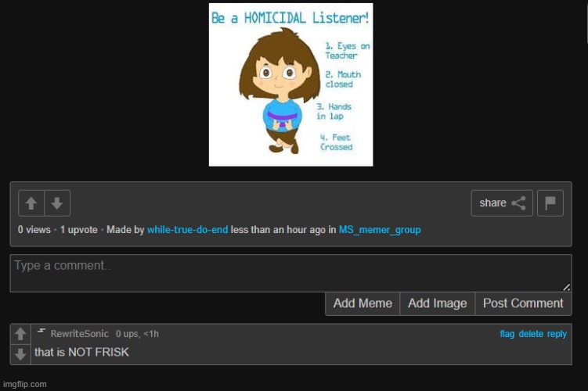Viewport: 588px width, 391px height.
Task: Flag RewriteSonic's comment via flag link
Action: tap(507, 334)
